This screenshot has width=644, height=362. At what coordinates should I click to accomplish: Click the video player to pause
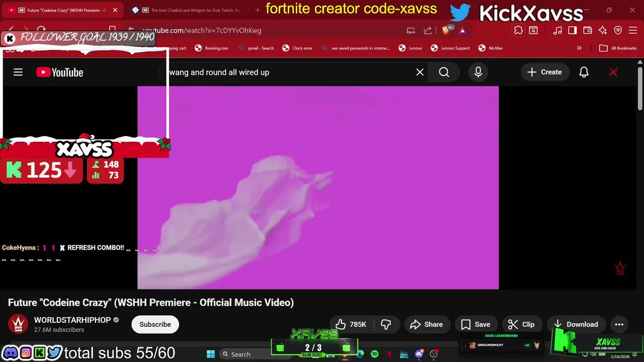click(318, 188)
